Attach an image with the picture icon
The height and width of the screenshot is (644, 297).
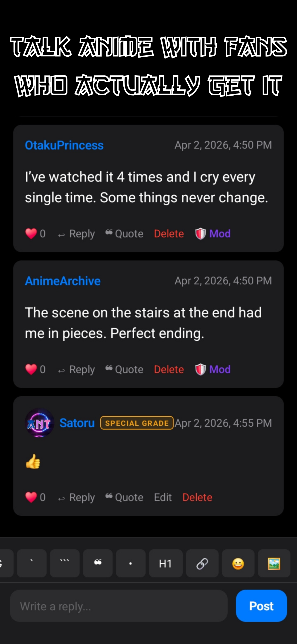[x=274, y=563]
